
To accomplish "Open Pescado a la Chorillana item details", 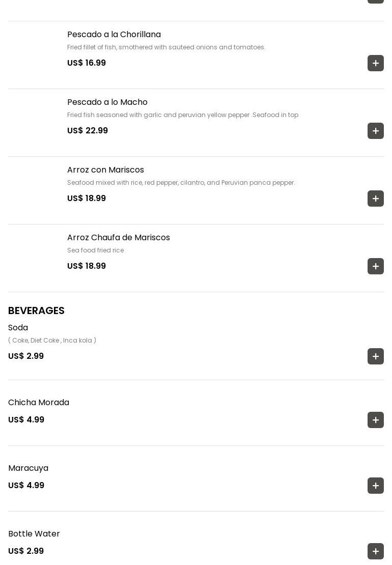I will pyautogui.click(x=114, y=35).
